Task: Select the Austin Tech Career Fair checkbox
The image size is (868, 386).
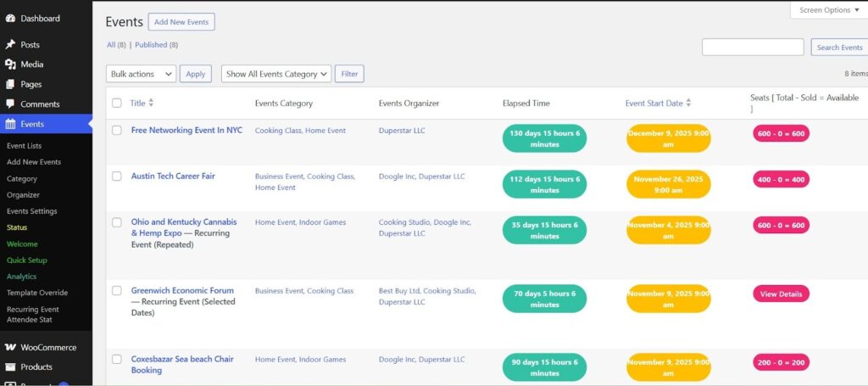Action: click(117, 176)
